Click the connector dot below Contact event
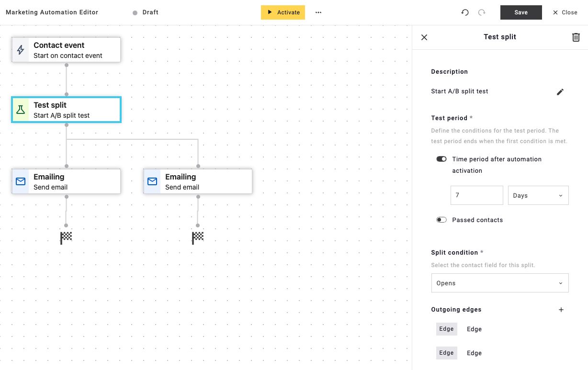The height and width of the screenshot is (370, 588). (x=66, y=65)
